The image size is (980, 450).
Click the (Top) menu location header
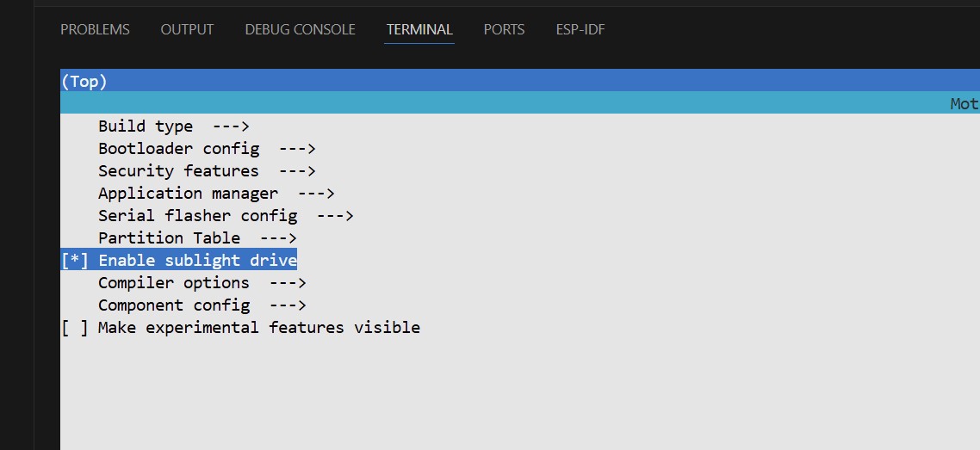coord(84,82)
